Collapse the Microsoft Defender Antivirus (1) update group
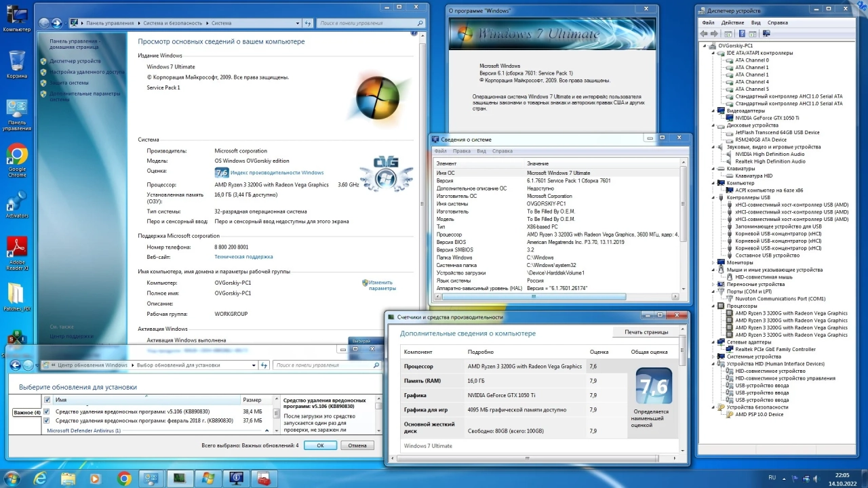868x488 pixels. point(267,430)
